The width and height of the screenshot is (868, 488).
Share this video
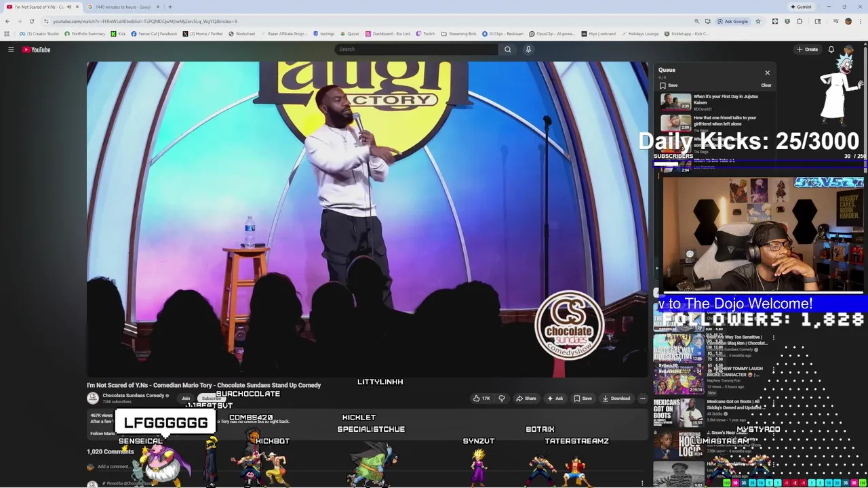pos(526,399)
